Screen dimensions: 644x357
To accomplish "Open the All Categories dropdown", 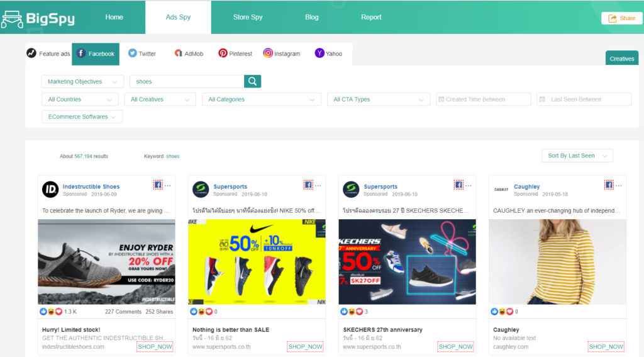I will coord(261,99).
